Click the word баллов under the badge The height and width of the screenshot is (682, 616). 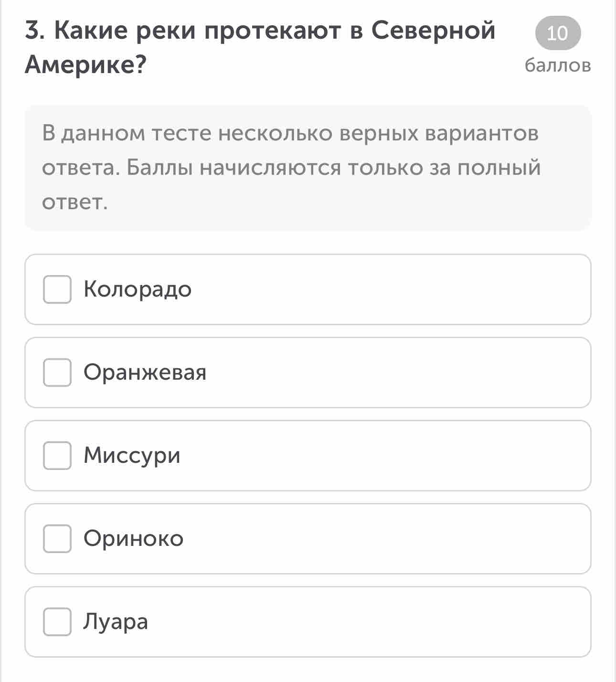[x=558, y=65]
